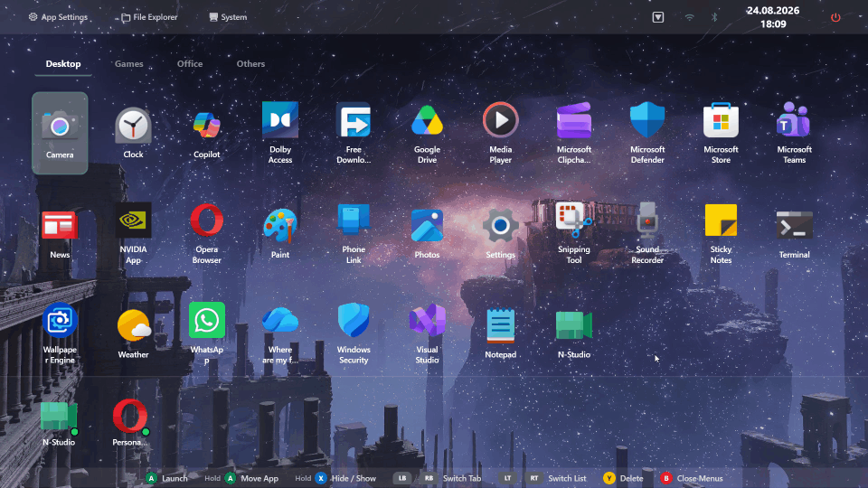Open the Photos app
This screenshot has width=868, height=488.
click(x=427, y=233)
